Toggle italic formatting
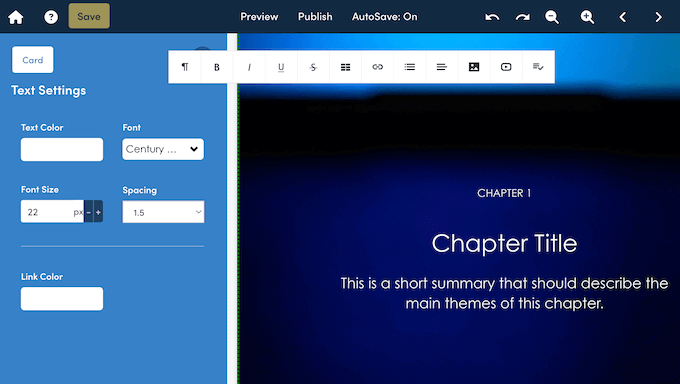The image size is (680, 384). coord(249,67)
